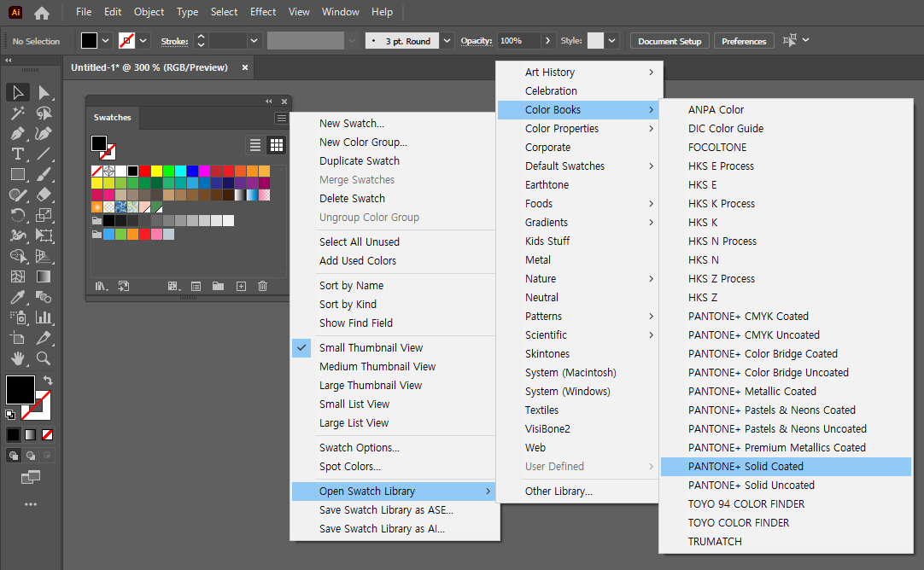924x570 pixels.
Task: Select the Line Segment tool
Action: [44, 154]
